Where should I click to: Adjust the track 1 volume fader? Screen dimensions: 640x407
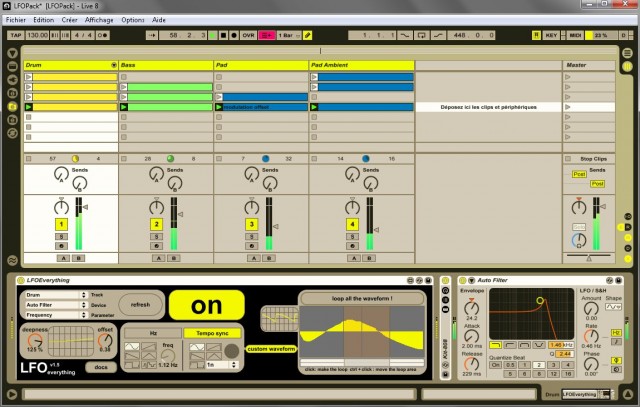click(x=88, y=208)
